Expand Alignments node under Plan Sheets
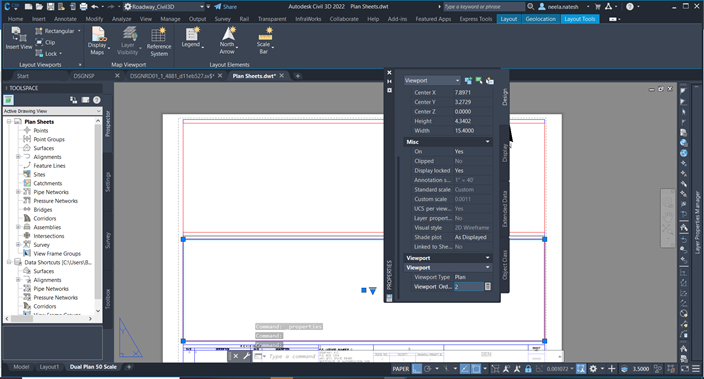This screenshot has width=704, height=379. pos(18,157)
